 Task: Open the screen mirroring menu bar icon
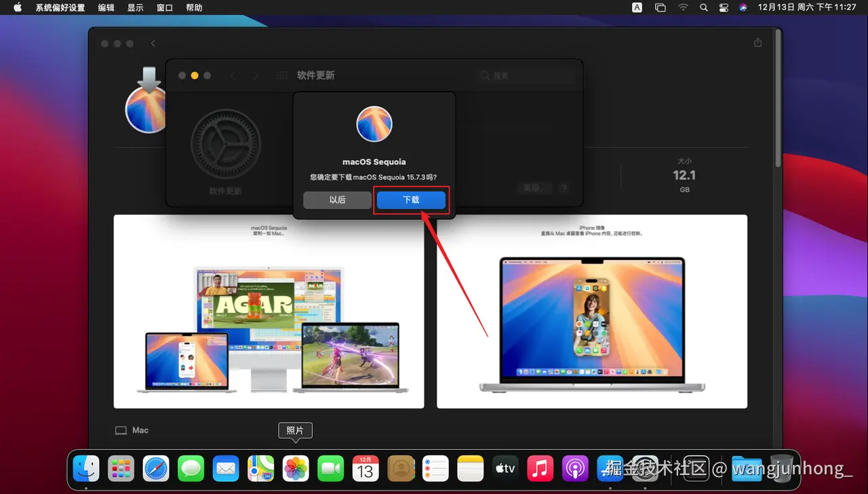pos(660,7)
